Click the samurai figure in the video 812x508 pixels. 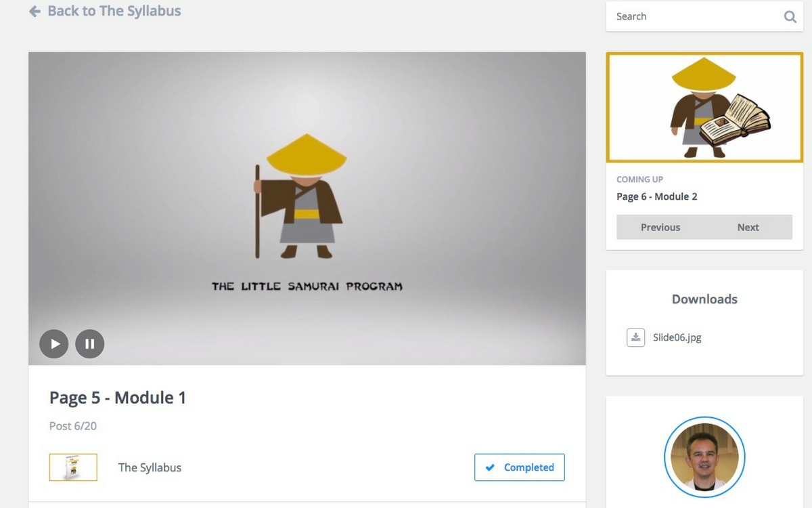pos(299,196)
